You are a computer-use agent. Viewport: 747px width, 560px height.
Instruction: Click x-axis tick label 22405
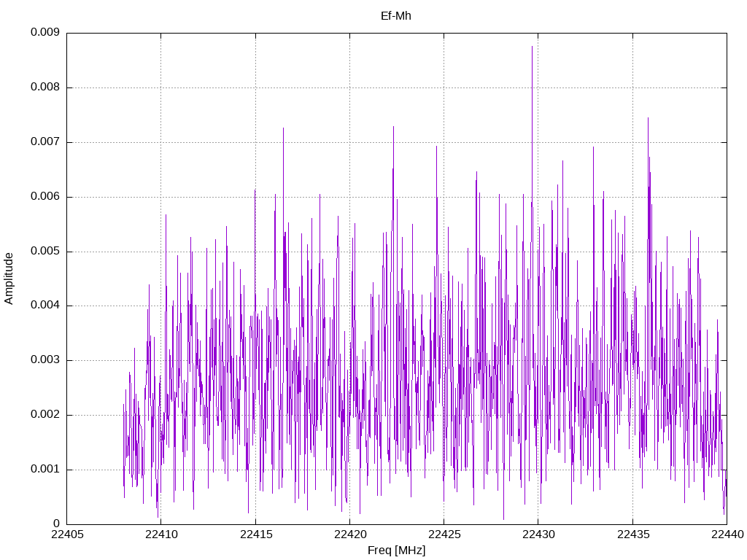click(x=67, y=534)
